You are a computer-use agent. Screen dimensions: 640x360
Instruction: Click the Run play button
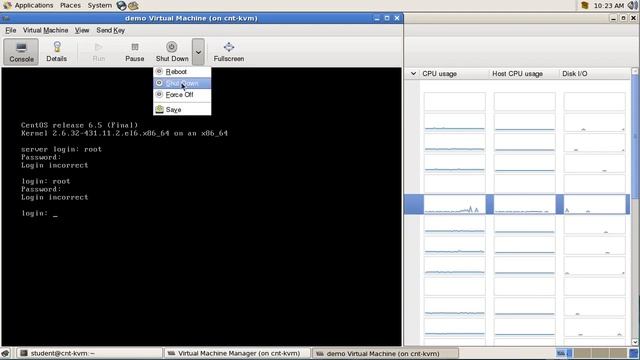98,52
